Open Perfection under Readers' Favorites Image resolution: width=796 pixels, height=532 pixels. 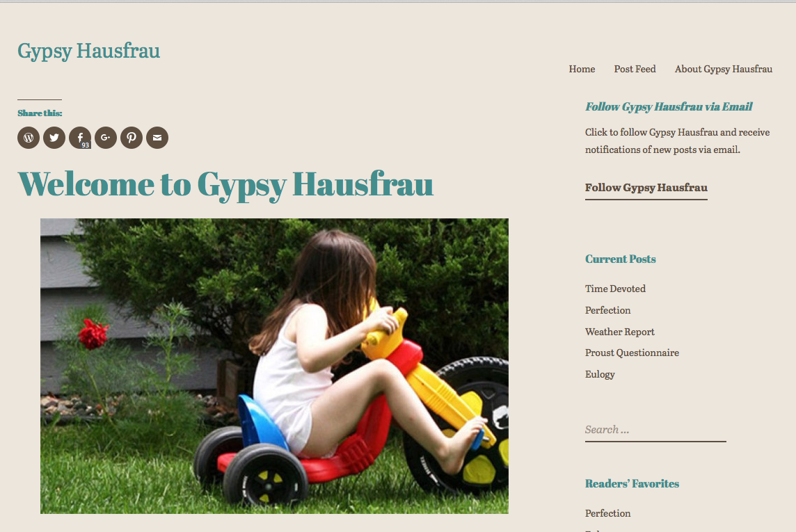pyautogui.click(x=607, y=513)
